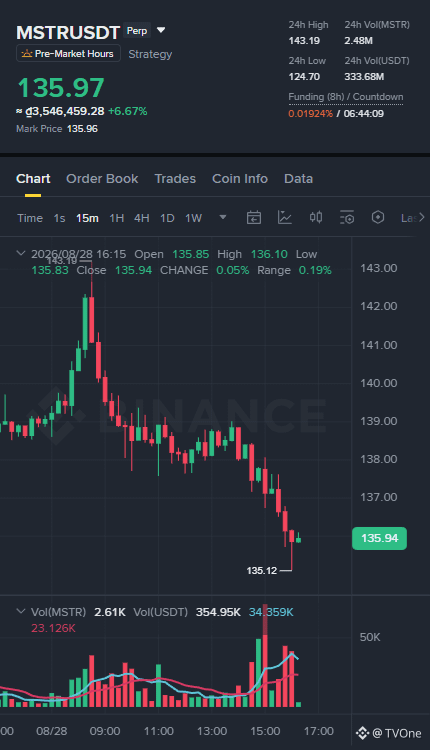The image size is (430, 750).
Task: Click the large 135.97 last price
Action: point(61,88)
